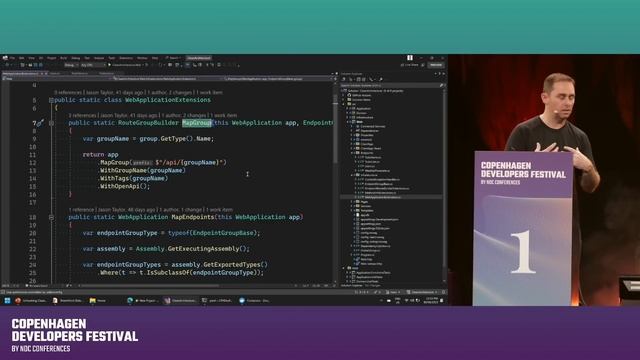Screen dimensions: 640x360
Task: Click the '1 reference' CodeLens above line 18
Action: point(82,209)
